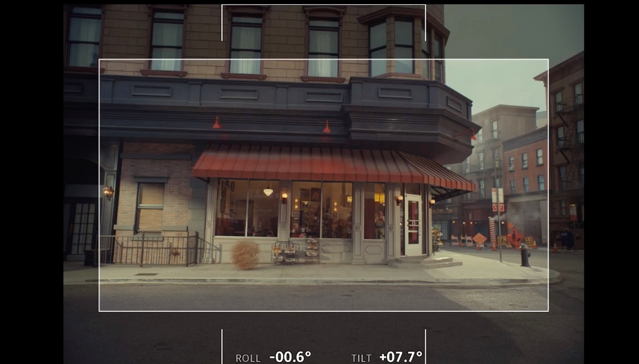Screen dimensions: 639x364
Task: Click the bottom-right vertical frame guide marker
Action: click(x=425, y=346)
